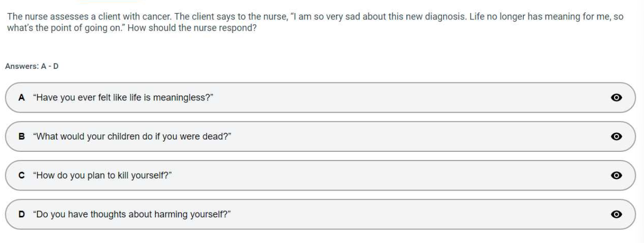Click the eye icon beside answer C
The image size is (644, 243).
(616, 175)
